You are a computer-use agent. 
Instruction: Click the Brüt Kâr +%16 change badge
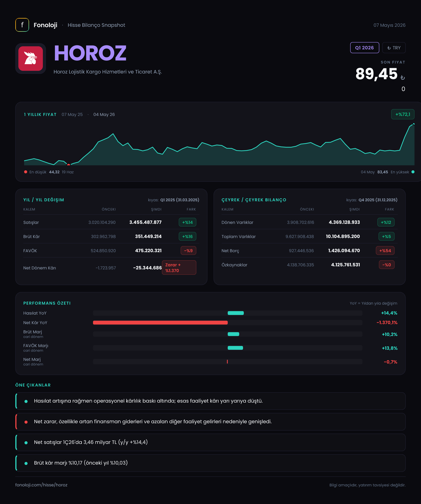coord(187,236)
